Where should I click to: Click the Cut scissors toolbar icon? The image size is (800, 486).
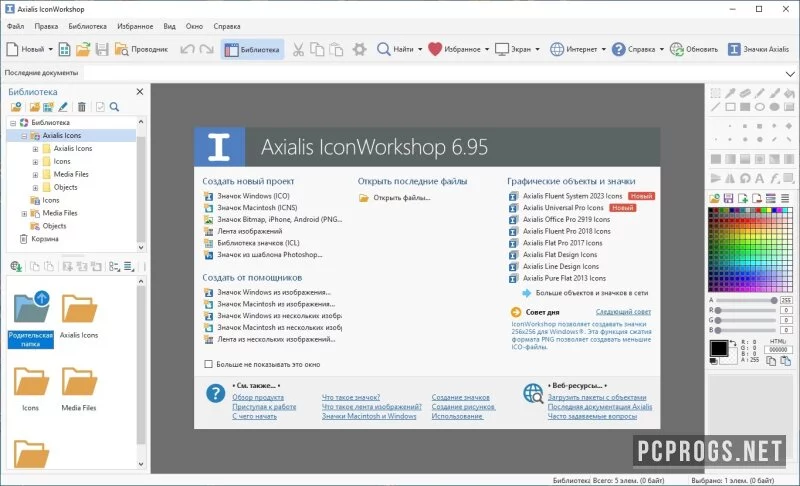pos(298,49)
